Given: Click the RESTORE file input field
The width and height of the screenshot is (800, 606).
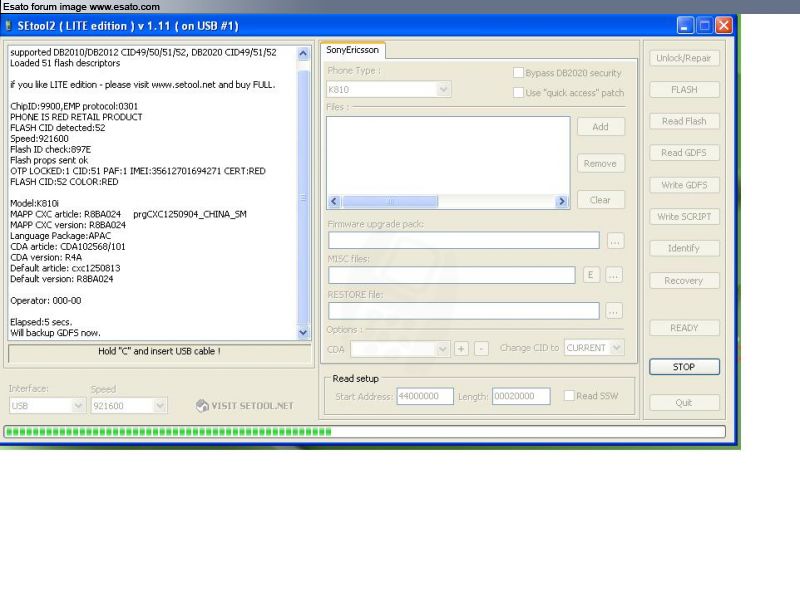Looking at the screenshot, I should (x=464, y=311).
